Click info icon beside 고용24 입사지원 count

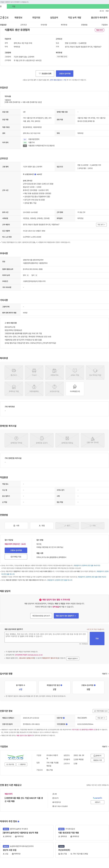pos(95,685)
